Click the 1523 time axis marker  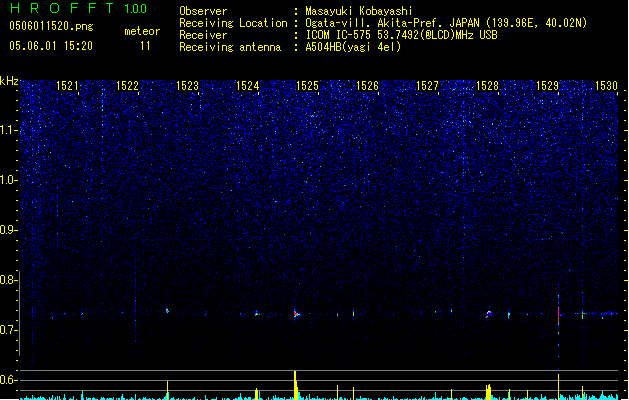click(x=187, y=86)
